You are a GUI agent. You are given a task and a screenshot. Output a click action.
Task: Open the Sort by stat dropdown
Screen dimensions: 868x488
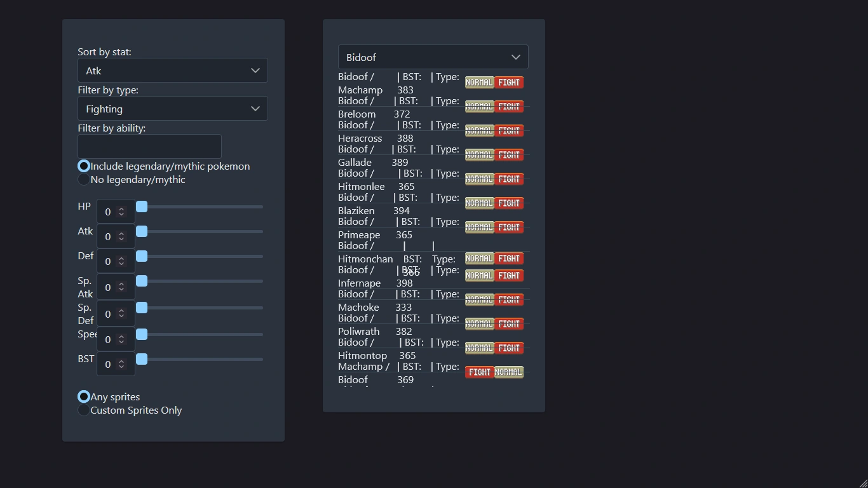(173, 71)
